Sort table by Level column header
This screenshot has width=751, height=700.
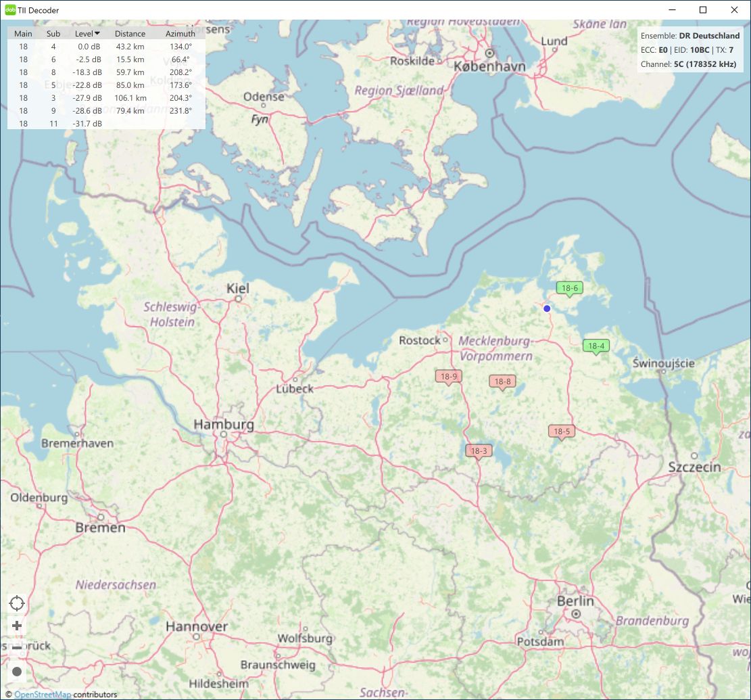tap(87, 33)
